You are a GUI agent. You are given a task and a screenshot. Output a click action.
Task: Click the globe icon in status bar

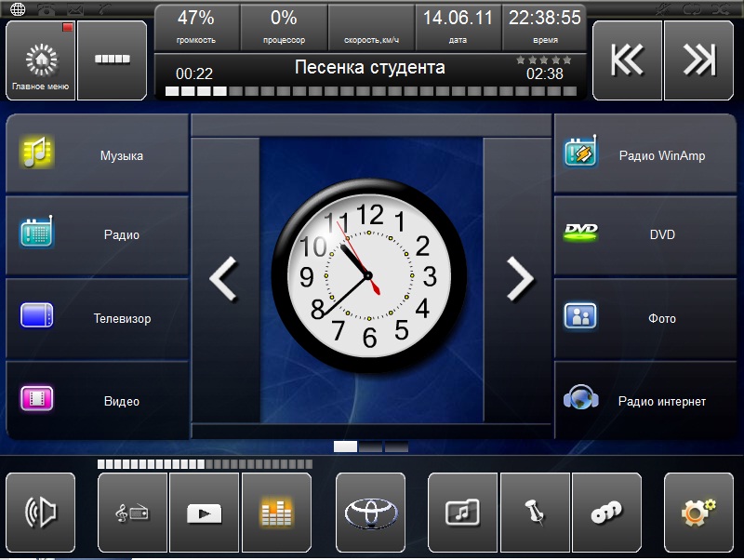pos(18,9)
